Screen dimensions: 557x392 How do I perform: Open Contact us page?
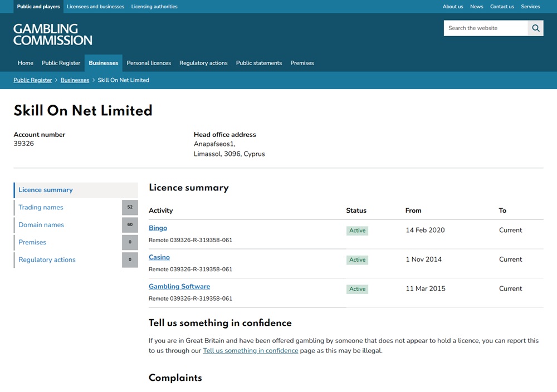coord(502,6)
